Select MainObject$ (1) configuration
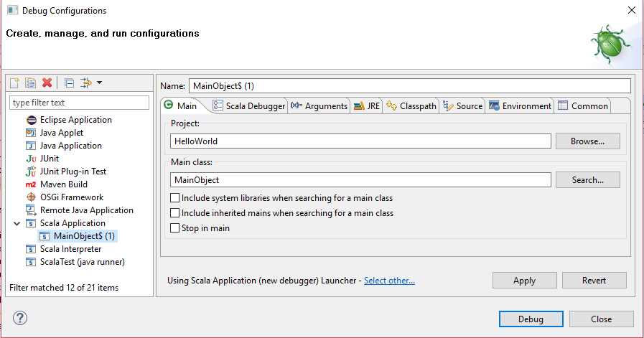The width and height of the screenshot is (644, 338). [84, 236]
